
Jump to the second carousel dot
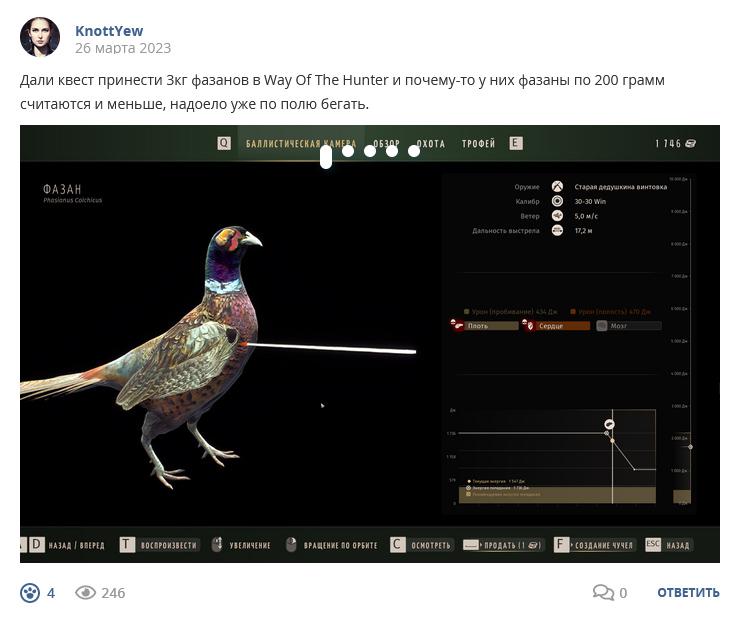pyautogui.click(x=348, y=151)
